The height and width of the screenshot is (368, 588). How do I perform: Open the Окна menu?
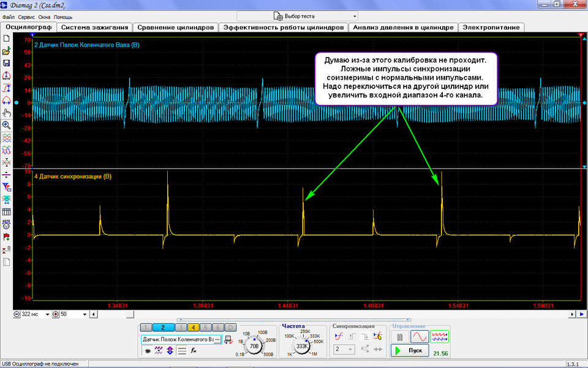pyautogui.click(x=44, y=17)
